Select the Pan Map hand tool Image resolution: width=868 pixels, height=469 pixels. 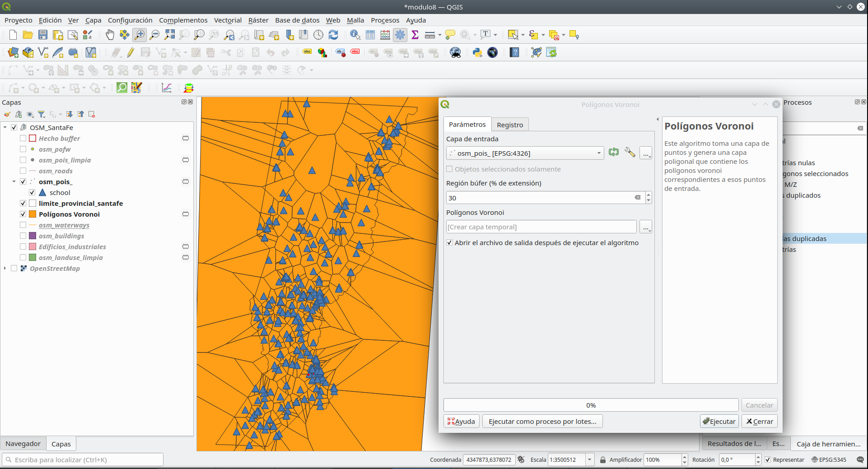point(110,35)
